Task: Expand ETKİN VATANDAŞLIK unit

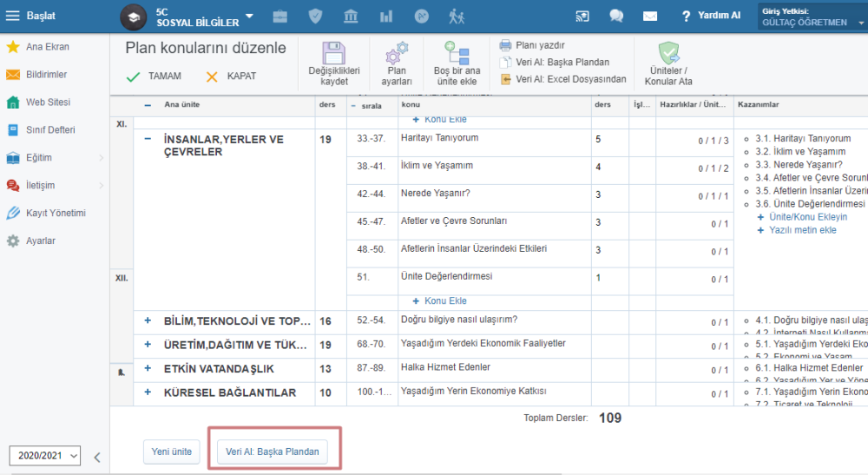Action: 148,368
